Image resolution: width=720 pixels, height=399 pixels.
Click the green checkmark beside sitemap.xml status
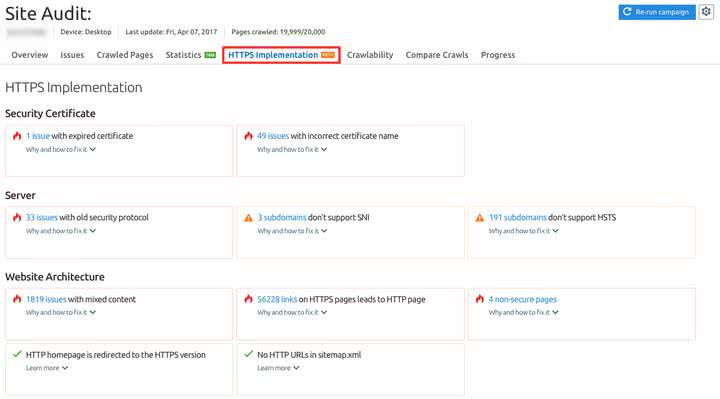click(248, 354)
